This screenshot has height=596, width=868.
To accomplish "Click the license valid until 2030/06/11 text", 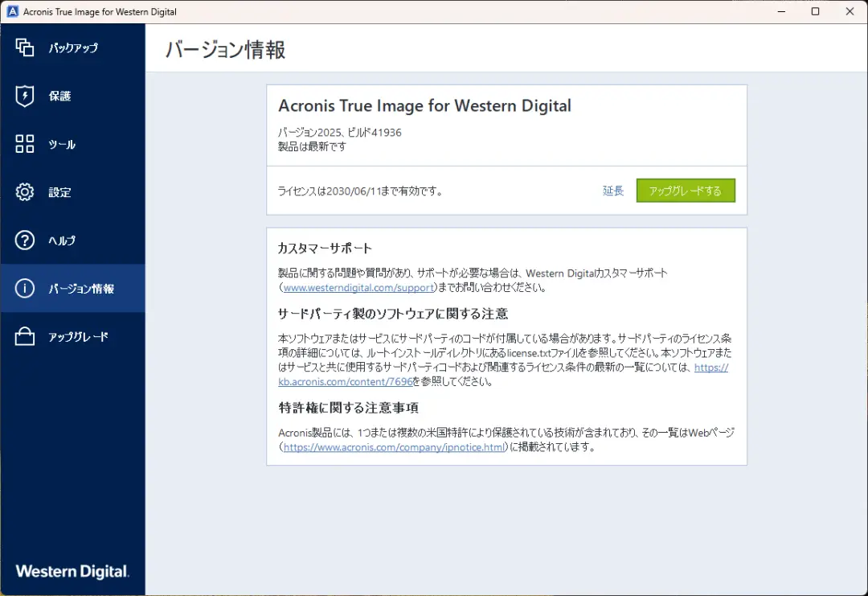I will click(360, 191).
